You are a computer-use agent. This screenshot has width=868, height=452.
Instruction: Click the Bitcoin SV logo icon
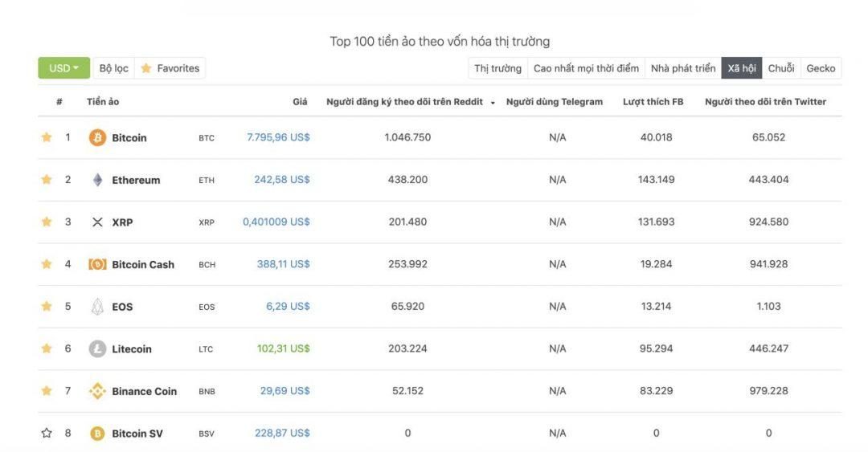(97, 434)
